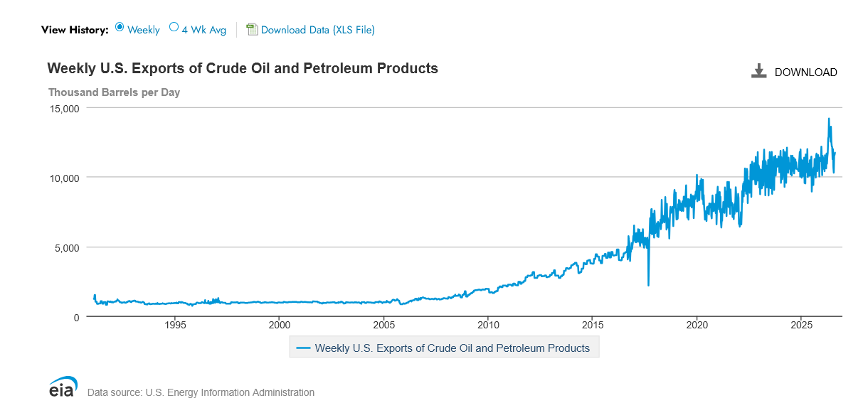Image resolution: width=868 pixels, height=403 pixels.
Task: Click the 5,000 y-axis label
Action: pyautogui.click(x=66, y=247)
